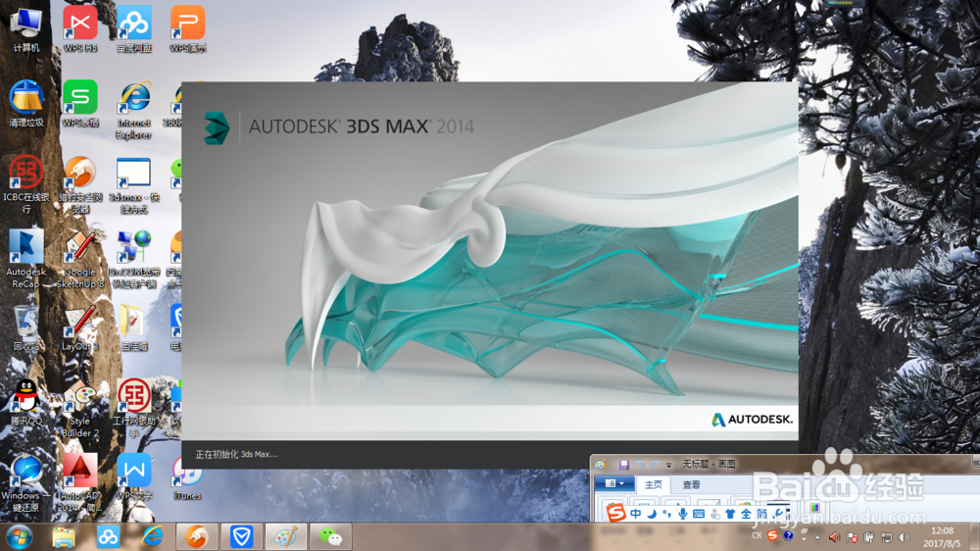Open the WPS文字 desktop shortcut
Viewport: 980px width, 551px height.
tap(133, 477)
